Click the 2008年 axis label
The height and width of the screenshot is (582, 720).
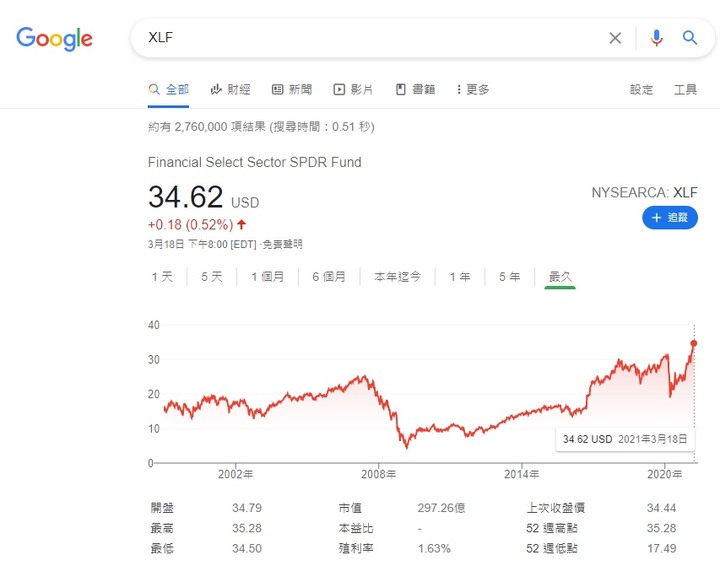coord(378,475)
